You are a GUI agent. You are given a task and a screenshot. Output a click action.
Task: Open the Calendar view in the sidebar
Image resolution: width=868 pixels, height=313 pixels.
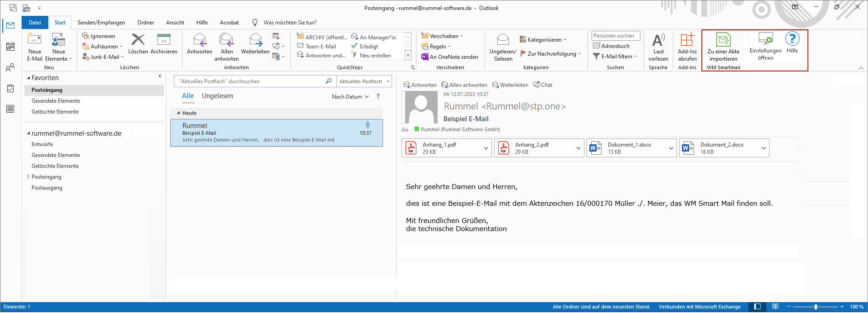click(10, 47)
